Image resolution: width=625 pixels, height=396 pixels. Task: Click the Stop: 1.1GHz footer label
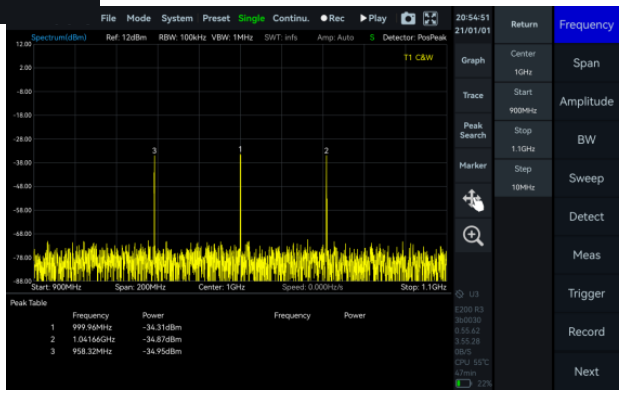423,287
